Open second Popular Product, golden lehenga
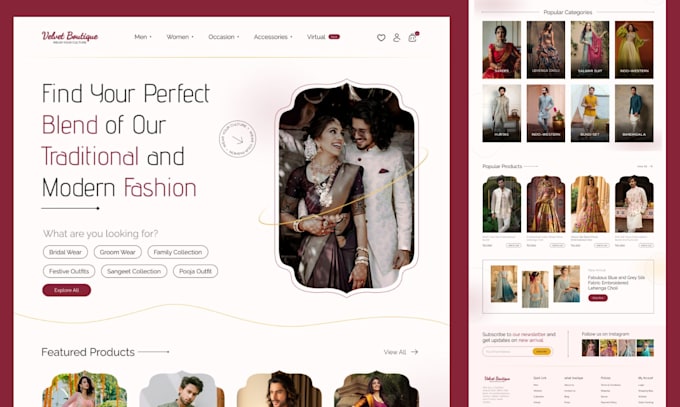 pos(546,204)
